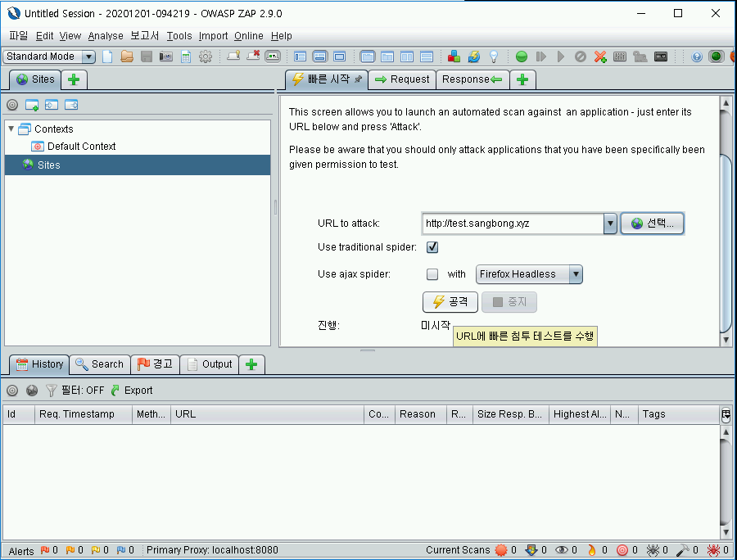Click the URL to attack input field
Image resolution: width=737 pixels, height=560 pixels.
513,224
